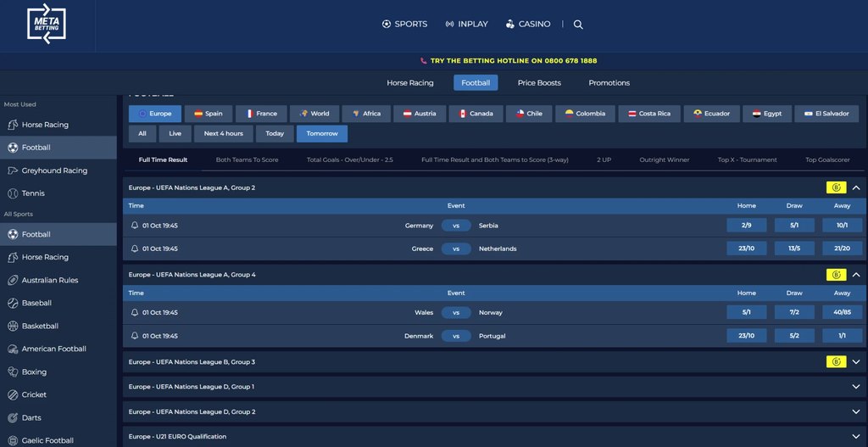The width and height of the screenshot is (868, 447).
Task: Click yellow bet builder icon for League B Group 3
Action: tap(836, 361)
